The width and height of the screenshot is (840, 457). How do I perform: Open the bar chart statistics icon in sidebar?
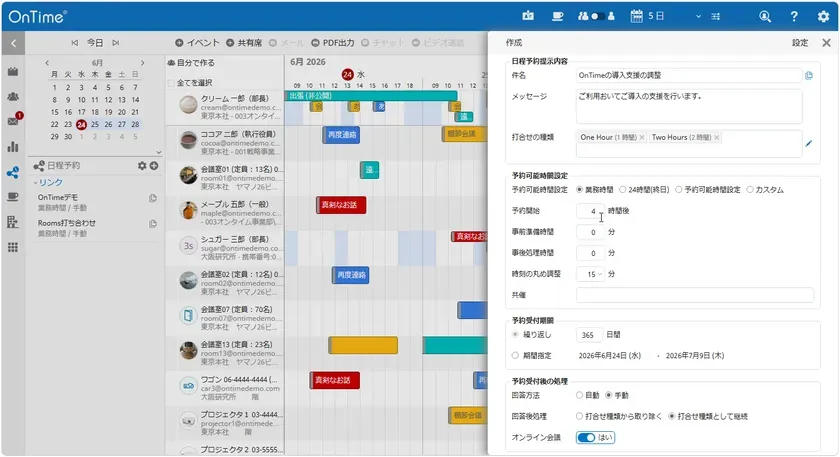coord(13,147)
